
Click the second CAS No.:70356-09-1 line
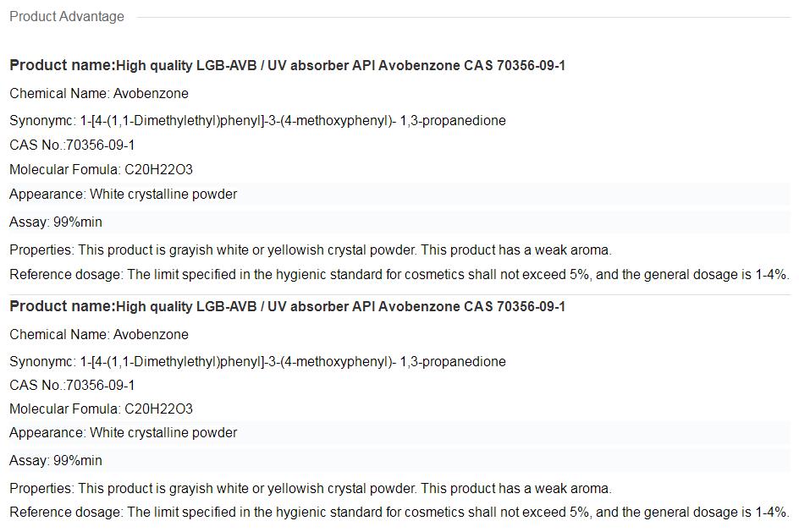[x=72, y=385]
